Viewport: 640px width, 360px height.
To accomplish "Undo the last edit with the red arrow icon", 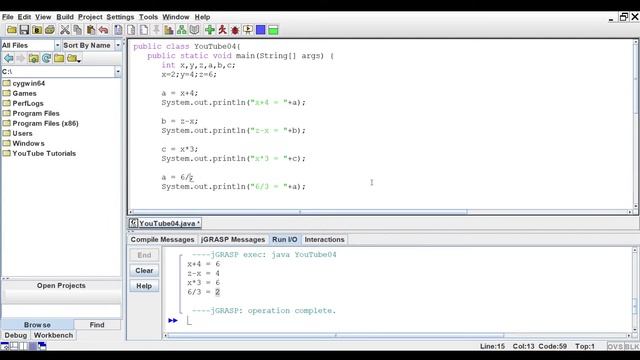I will click(x=103, y=30).
